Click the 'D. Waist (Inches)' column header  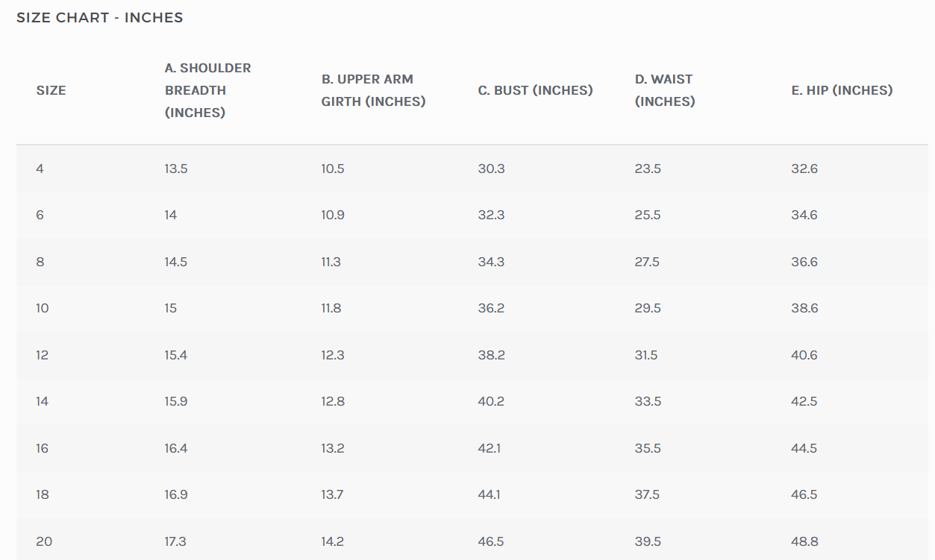(664, 90)
